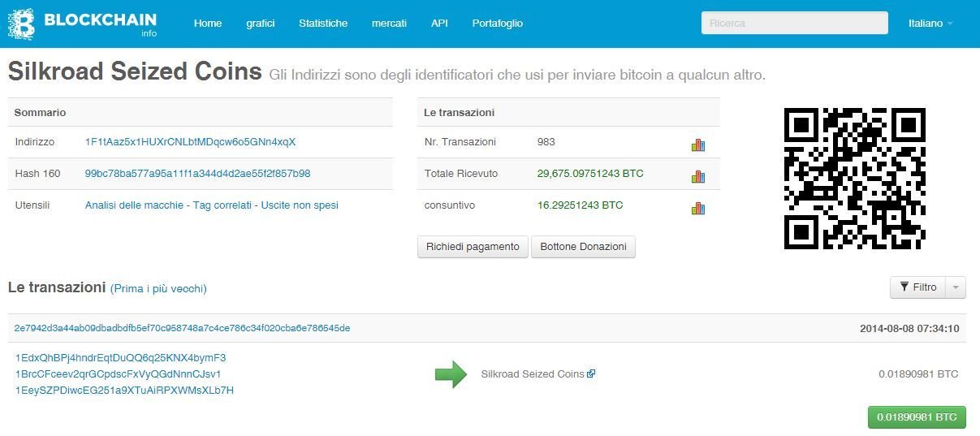The image size is (980, 436).
Task: Expand the Filtro dropdown arrow
Action: coord(956,287)
